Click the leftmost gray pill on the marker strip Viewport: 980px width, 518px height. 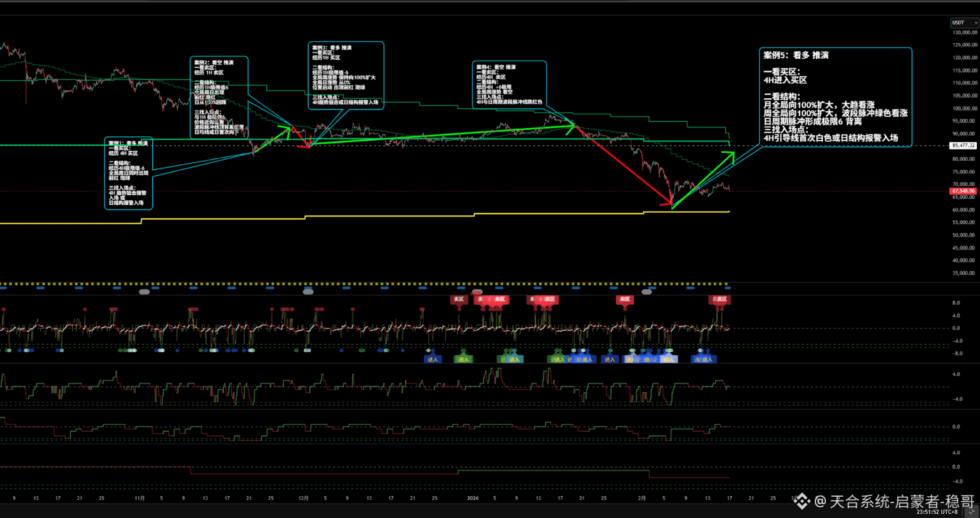(x=144, y=292)
